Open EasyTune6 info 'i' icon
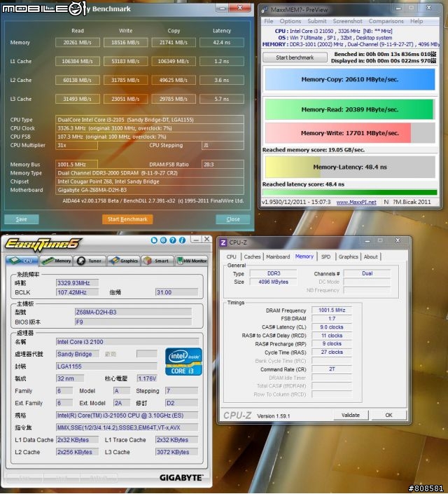Image resolution: width=448 pixels, height=494 pixels. click(x=182, y=240)
